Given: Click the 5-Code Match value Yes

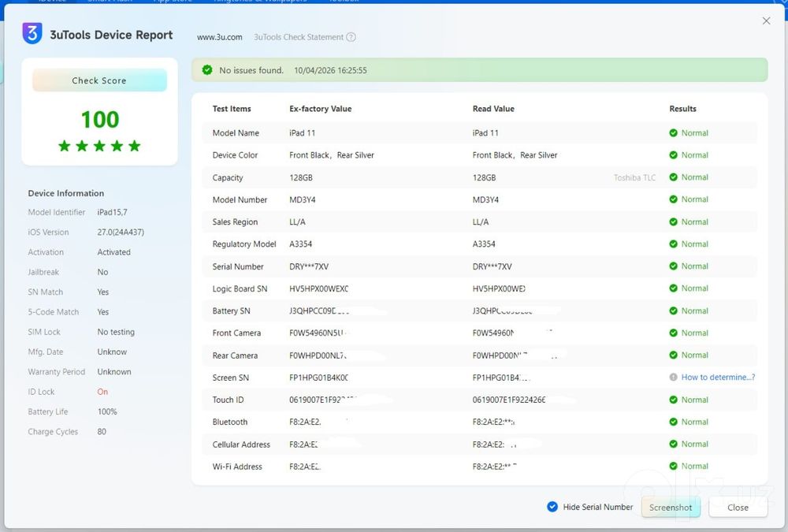Looking at the screenshot, I should pyautogui.click(x=103, y=312).
